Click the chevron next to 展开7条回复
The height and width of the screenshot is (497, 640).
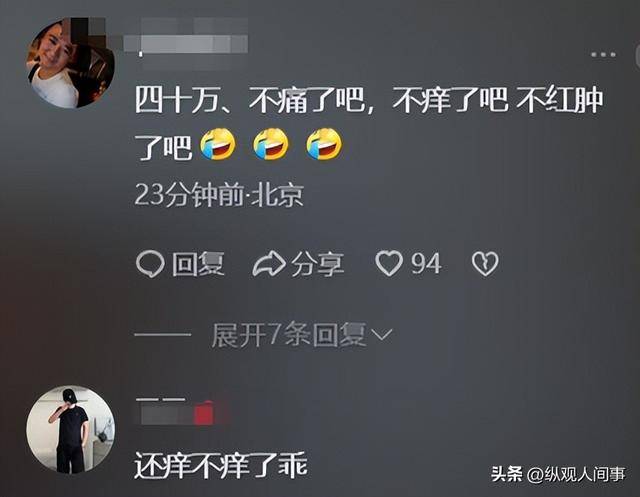click(383, 335)
